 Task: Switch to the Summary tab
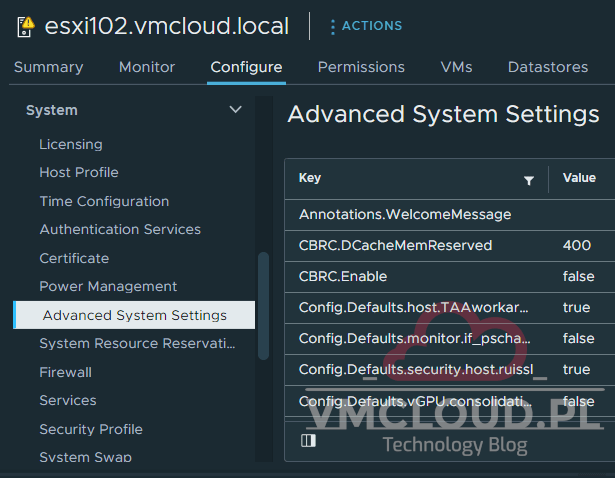coord(48,67)
